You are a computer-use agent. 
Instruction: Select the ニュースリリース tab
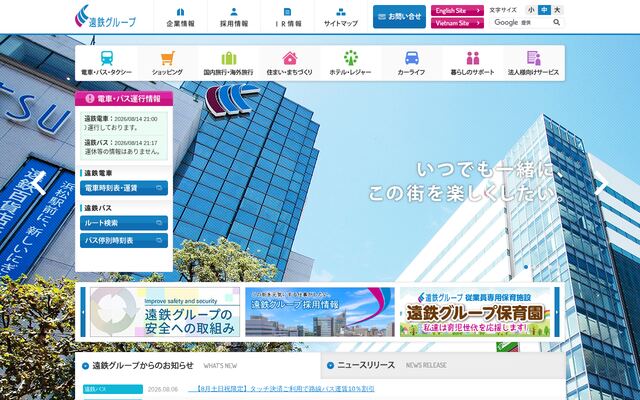(x=443, y=365)
